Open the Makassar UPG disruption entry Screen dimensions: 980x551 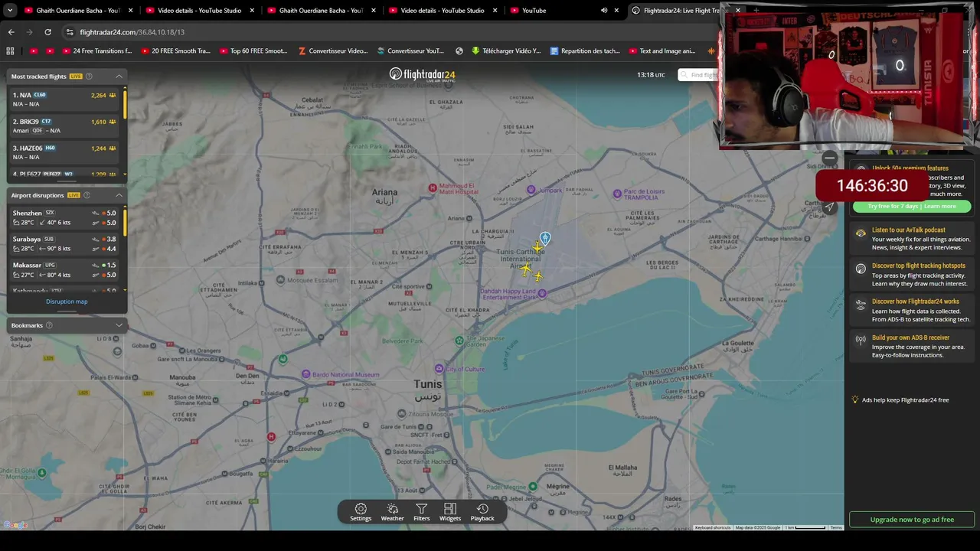click(x=64, y=269)
